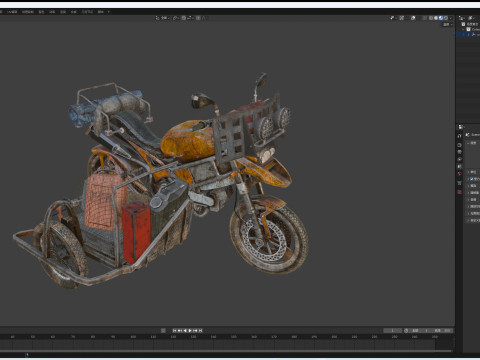Open the snapping settings dropdown
The image size is (480, 360).
tap(190, 18)
